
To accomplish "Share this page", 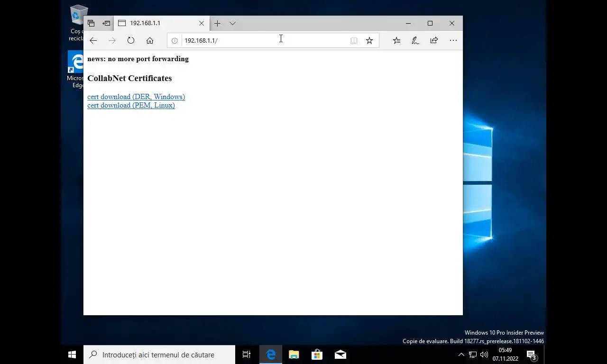I will pyautogui.click(x=434, y=41).
